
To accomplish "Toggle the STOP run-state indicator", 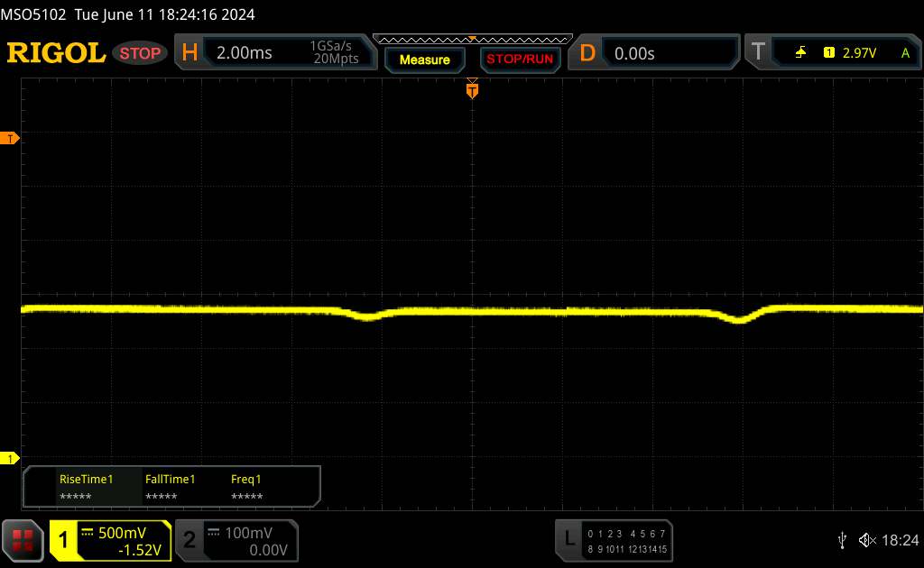I will (140, 53).
